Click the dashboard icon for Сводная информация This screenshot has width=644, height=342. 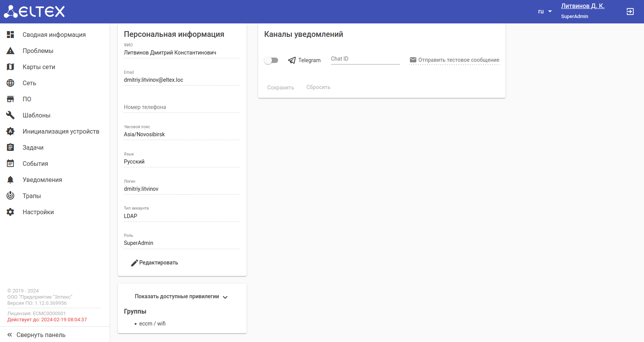10,35
